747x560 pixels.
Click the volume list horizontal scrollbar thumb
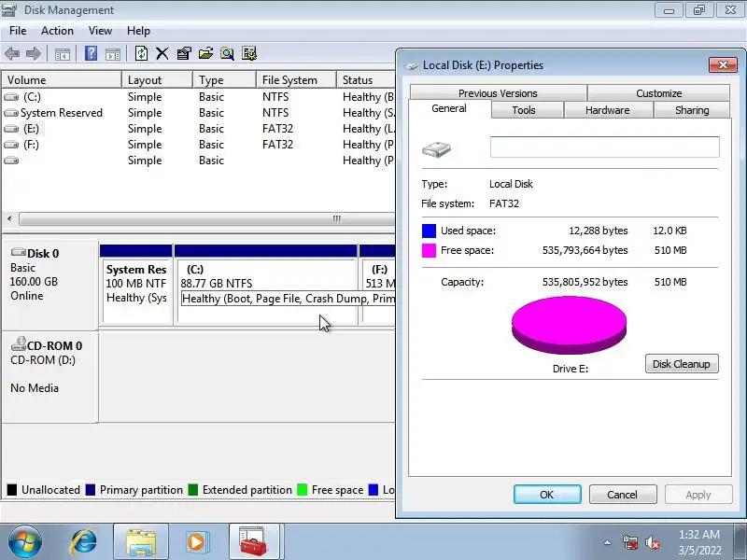click(x=207, y=219)
